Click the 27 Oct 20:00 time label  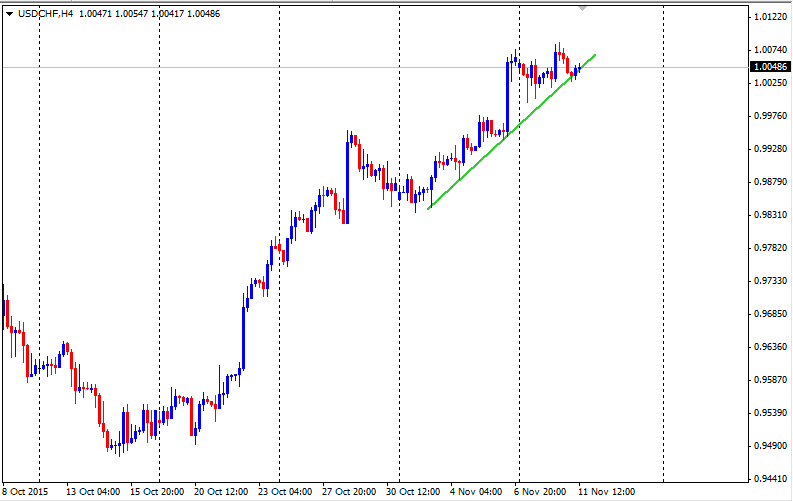[x=349, y=492]
